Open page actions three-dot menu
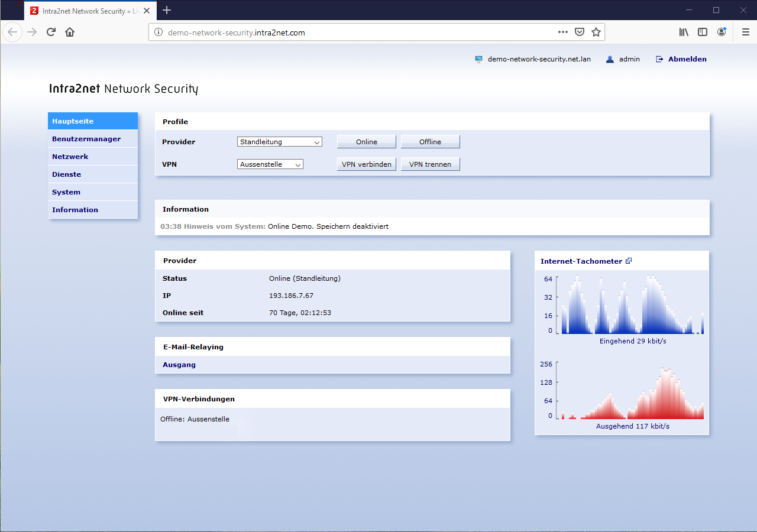Viewport: 757px width, 532px height. point(563,32)
